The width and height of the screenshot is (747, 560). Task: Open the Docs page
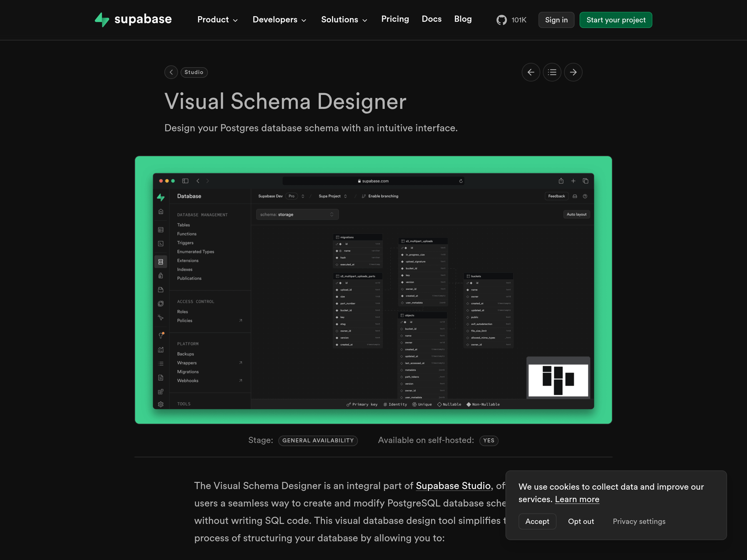click(x=431, y=19)
